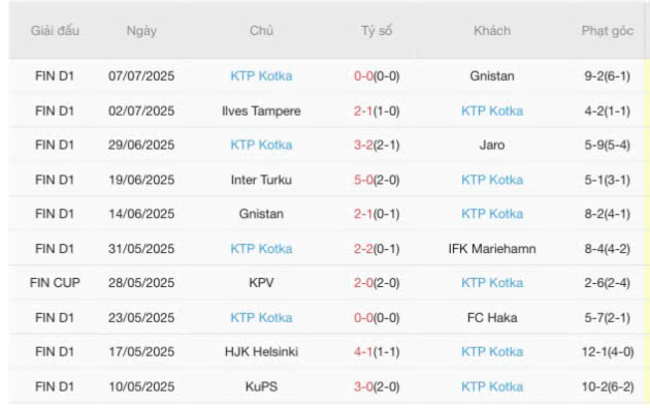Click the 'Ngày' column header
Screen dimensions: 650x408
coord(141,31)
